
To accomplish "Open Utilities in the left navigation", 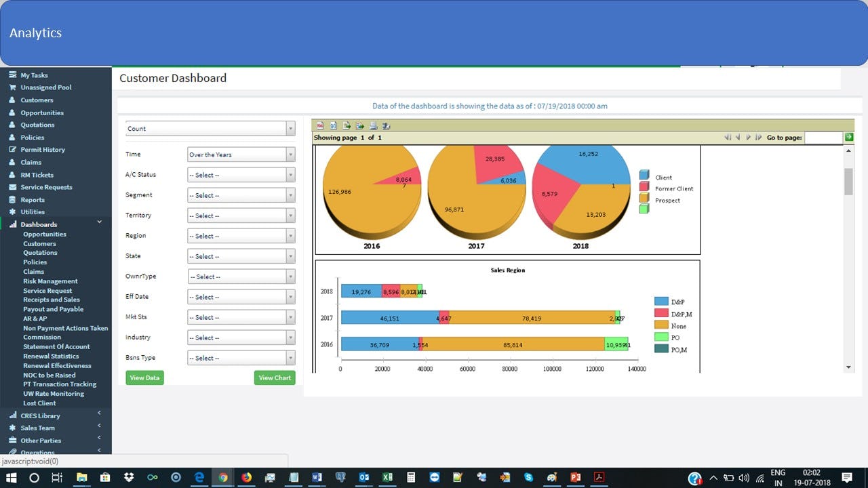I will coord(33,211).
